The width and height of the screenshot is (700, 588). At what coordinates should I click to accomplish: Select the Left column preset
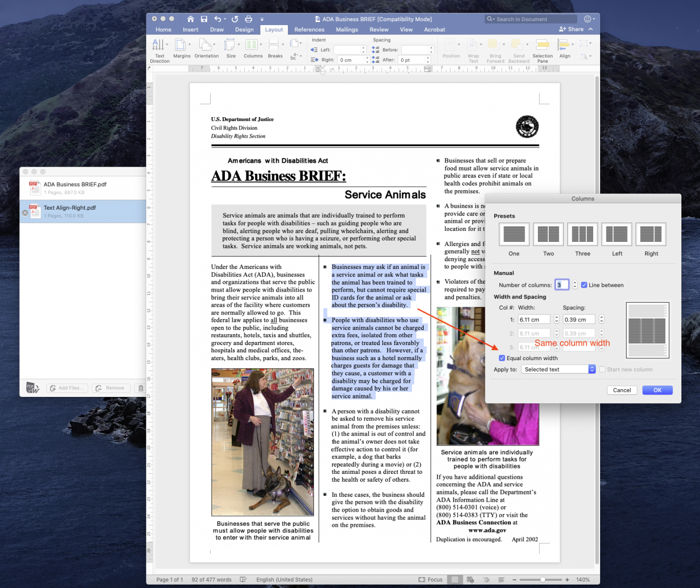pos(617,234)
